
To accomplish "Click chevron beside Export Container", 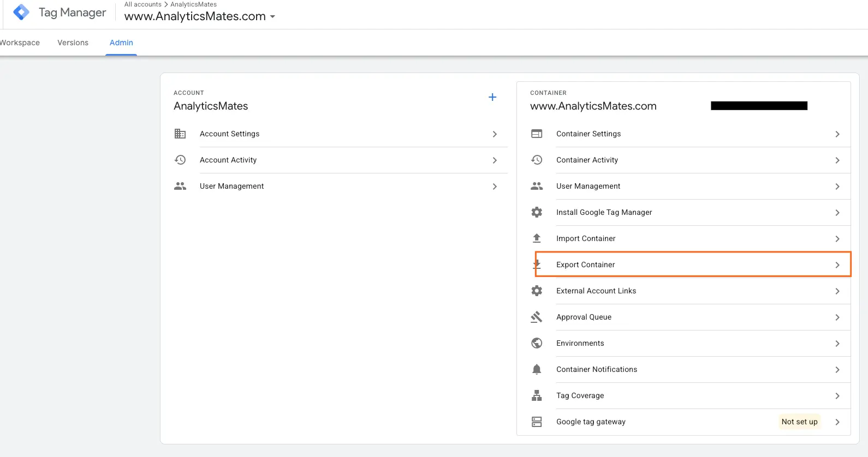I will click(x=837, y=264).
